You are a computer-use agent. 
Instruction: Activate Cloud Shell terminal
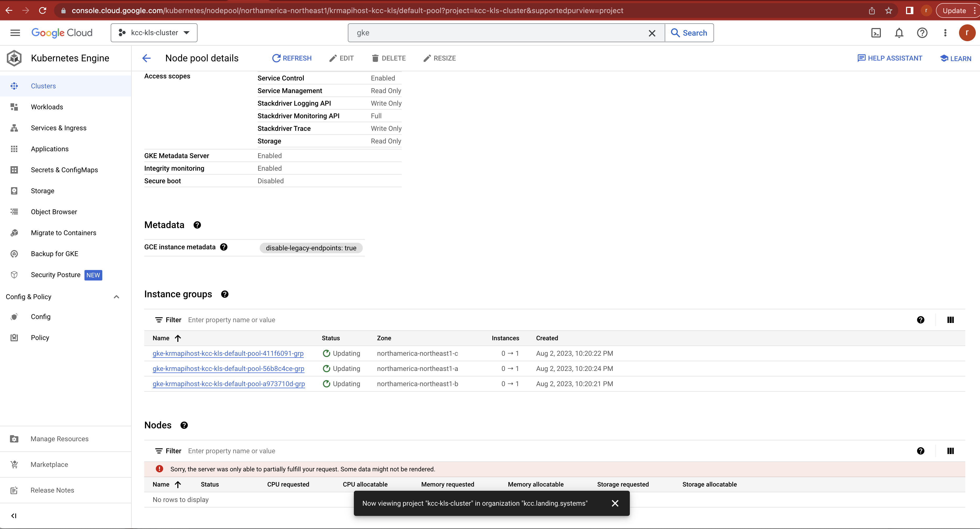pyautogui.click(x=876, y=33)
